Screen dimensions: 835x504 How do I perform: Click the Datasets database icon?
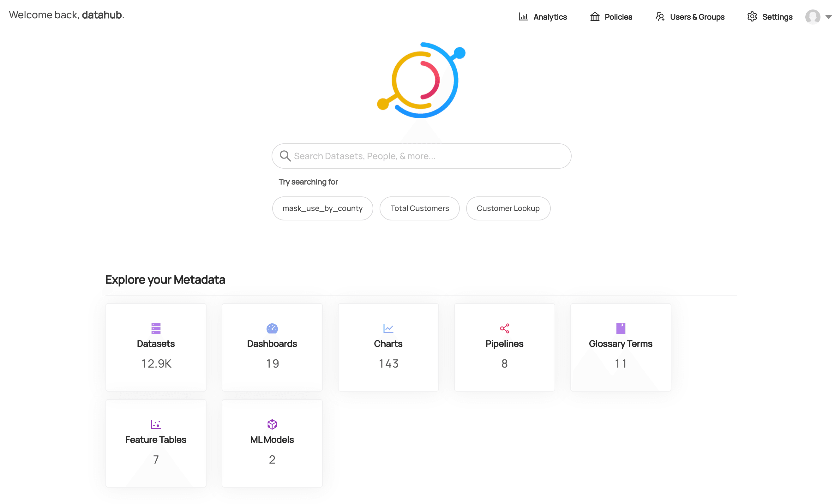point(156,328)
